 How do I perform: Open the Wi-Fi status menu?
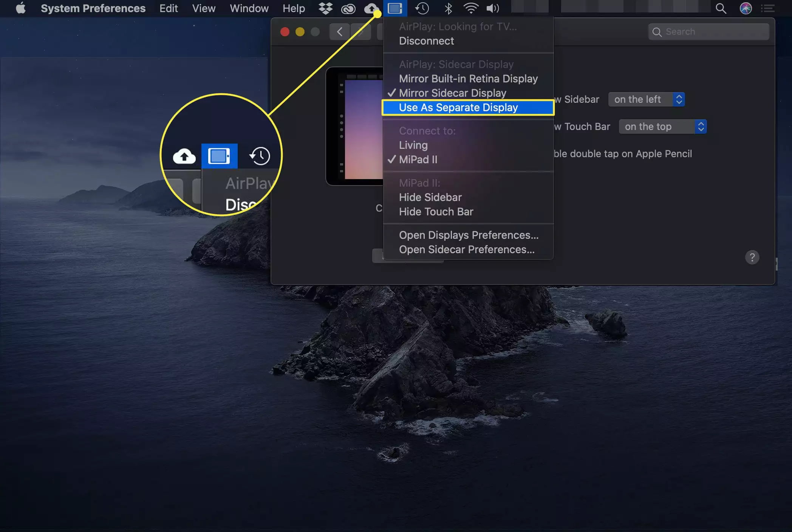click(470, 8)
